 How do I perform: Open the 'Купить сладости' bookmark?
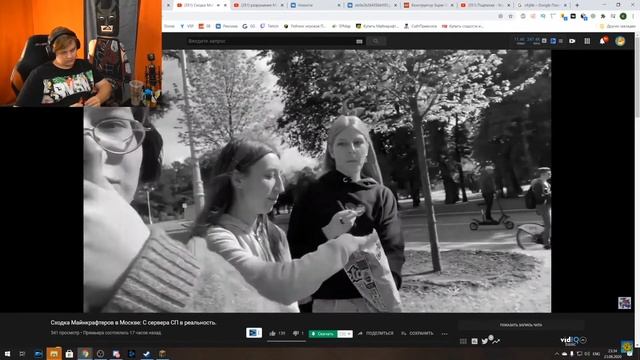point(463,26)
